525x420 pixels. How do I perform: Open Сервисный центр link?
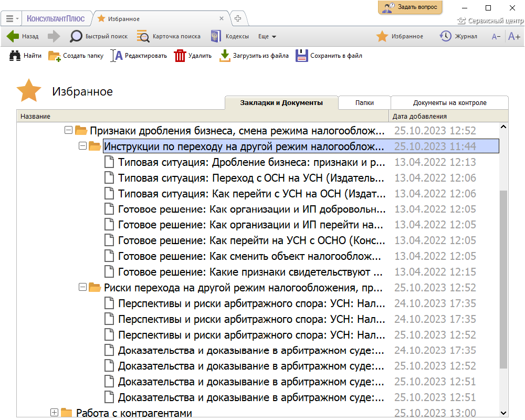point(491,21)
